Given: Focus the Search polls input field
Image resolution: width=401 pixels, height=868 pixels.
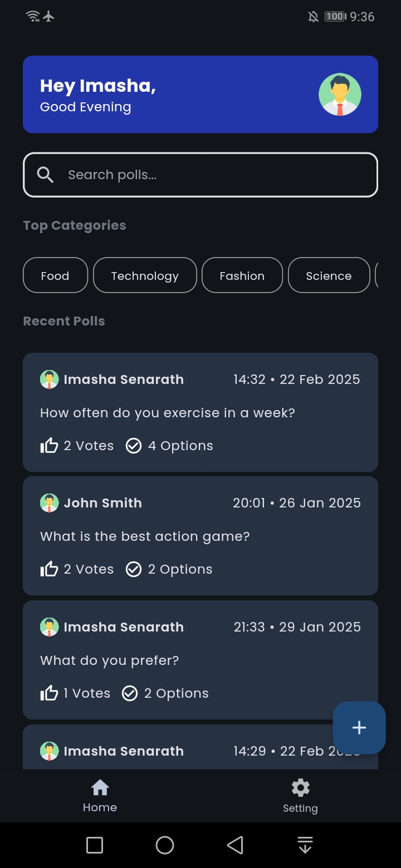Looking at the screenshot, I should coord(212,175).
